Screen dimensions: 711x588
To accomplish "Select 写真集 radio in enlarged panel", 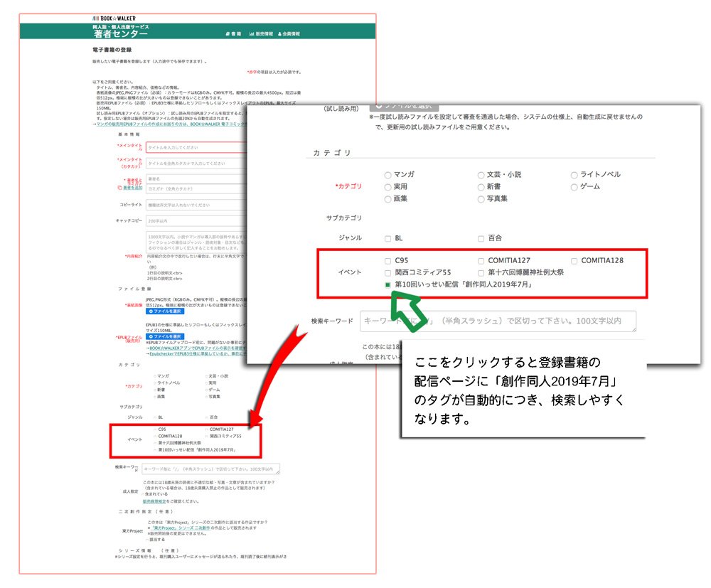I will click(x=481, y=200).
